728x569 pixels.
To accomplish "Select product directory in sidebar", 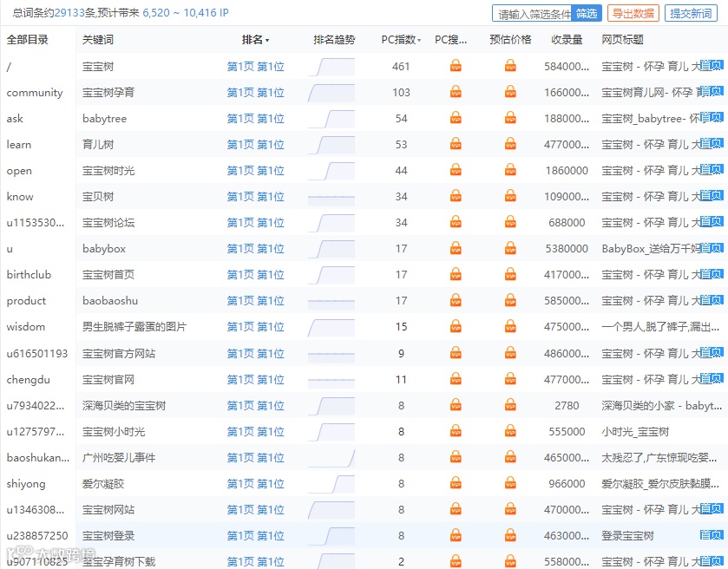I will coord(26,301).
